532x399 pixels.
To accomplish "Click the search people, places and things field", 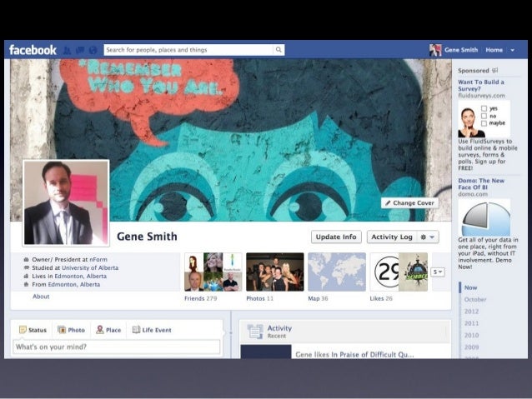I will click(188, 50).
